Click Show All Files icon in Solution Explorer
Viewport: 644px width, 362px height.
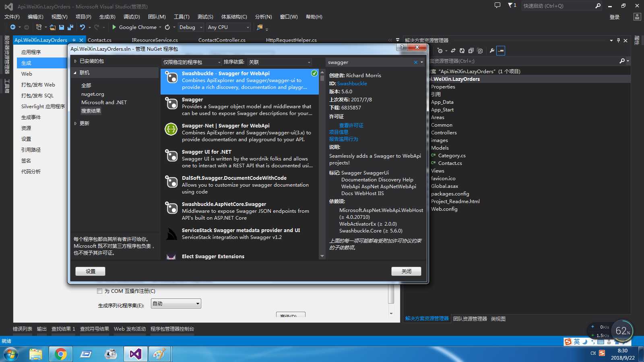[x=480, y=51]
